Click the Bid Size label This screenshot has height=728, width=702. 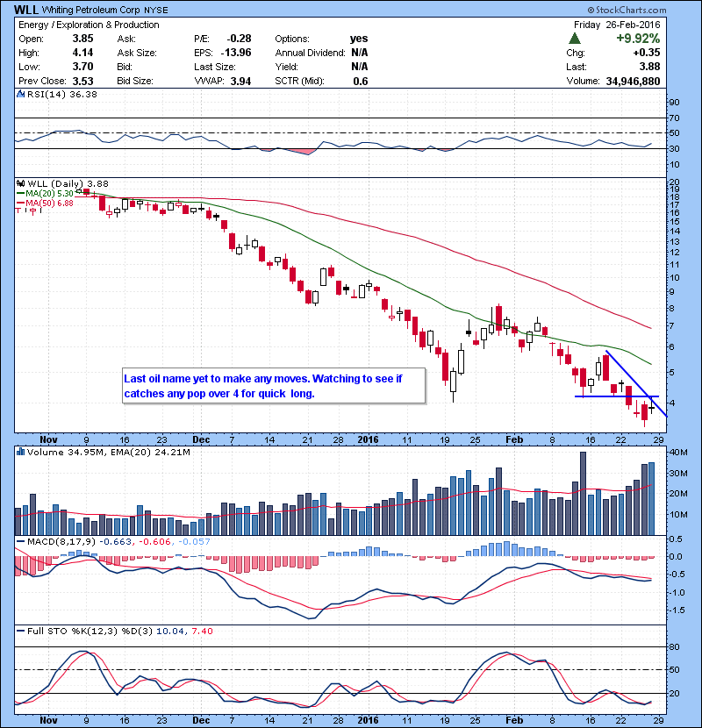pos(135,81)
